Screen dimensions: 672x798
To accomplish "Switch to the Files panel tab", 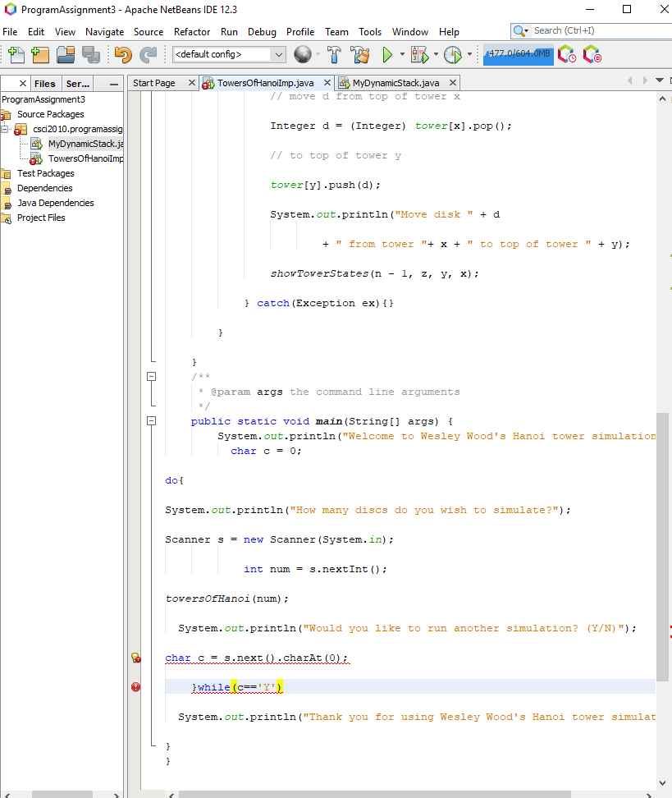I will [45, 84].
